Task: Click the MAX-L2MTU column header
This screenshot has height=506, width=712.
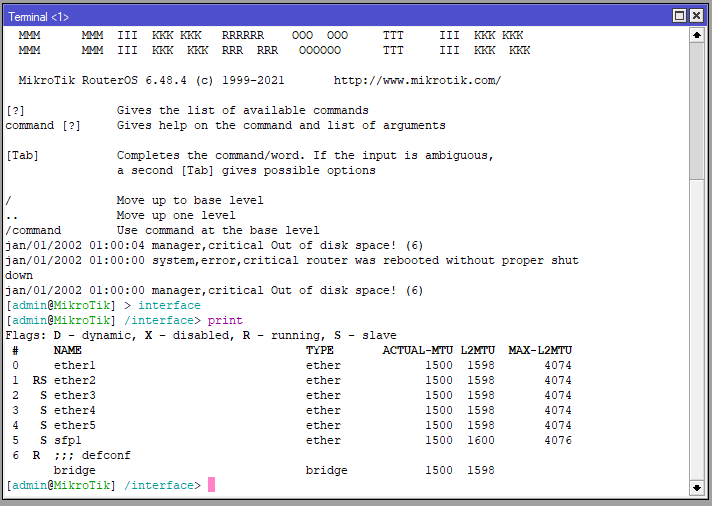Action: pos(540,350)
